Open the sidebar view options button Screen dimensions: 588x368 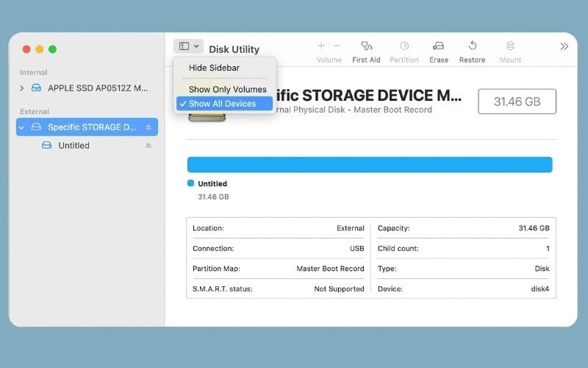pyautogui.click(x=188, y=46)
